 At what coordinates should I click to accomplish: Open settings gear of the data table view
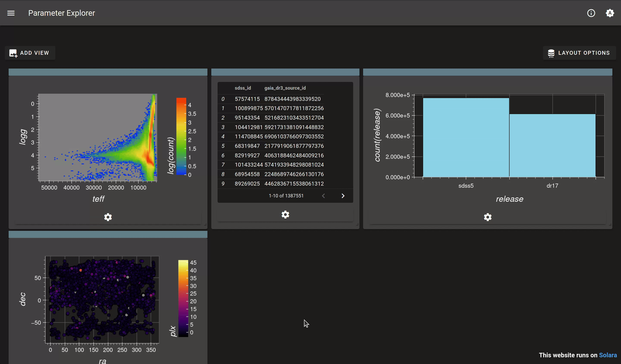(285, 214)
